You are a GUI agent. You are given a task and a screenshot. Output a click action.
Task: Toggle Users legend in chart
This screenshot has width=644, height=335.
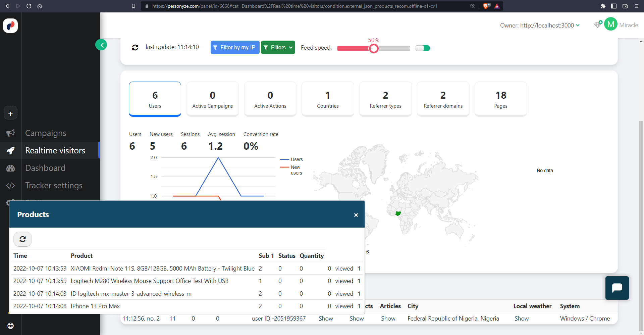(x=291, y=159)
